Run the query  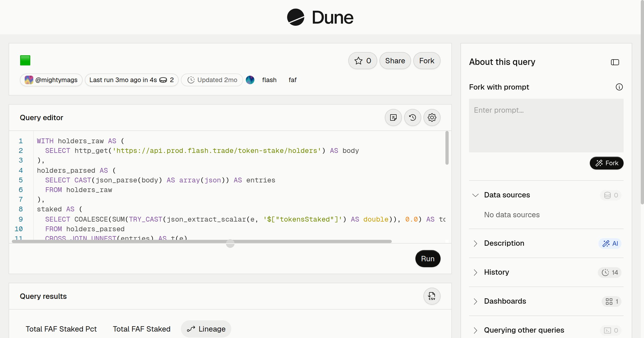pos(428,259)
